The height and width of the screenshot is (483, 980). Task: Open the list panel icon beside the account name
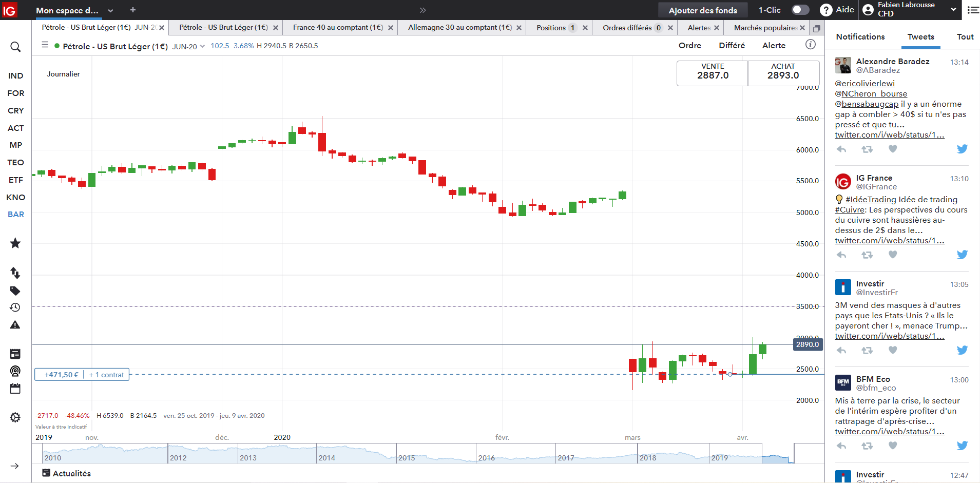973,10
